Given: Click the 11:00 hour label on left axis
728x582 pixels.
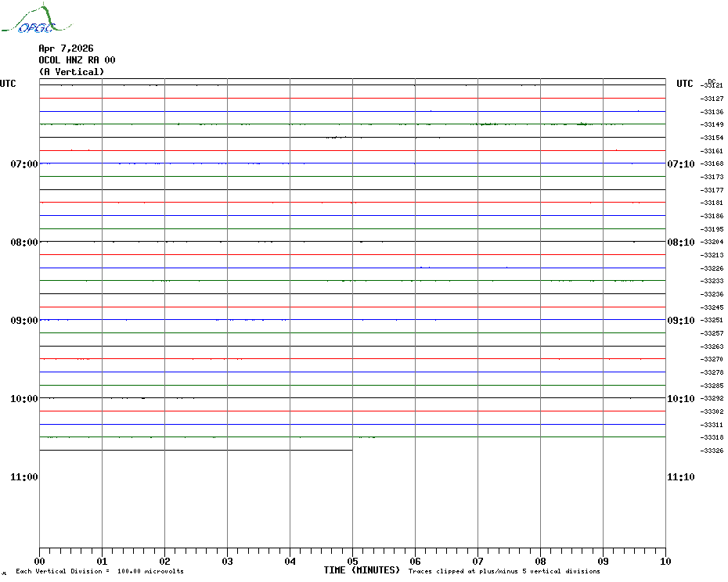Looking at the screenshot, I should click(x=23, y=477).
